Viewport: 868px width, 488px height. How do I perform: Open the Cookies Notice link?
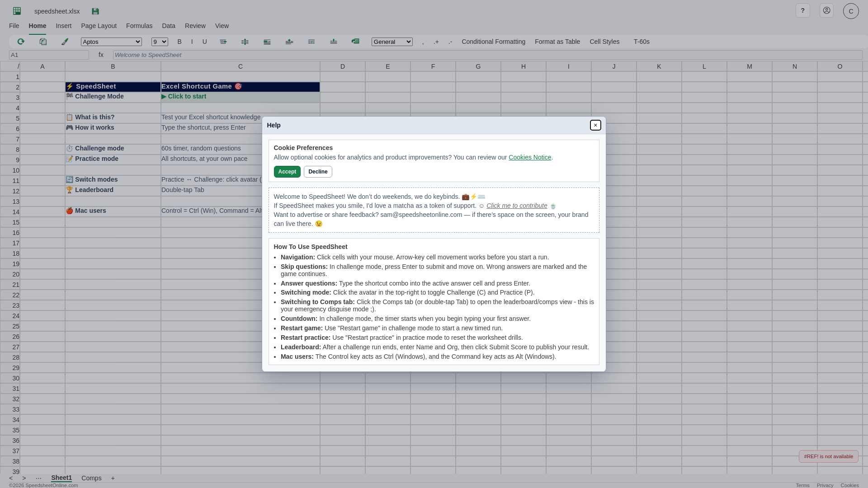(529, 157)
